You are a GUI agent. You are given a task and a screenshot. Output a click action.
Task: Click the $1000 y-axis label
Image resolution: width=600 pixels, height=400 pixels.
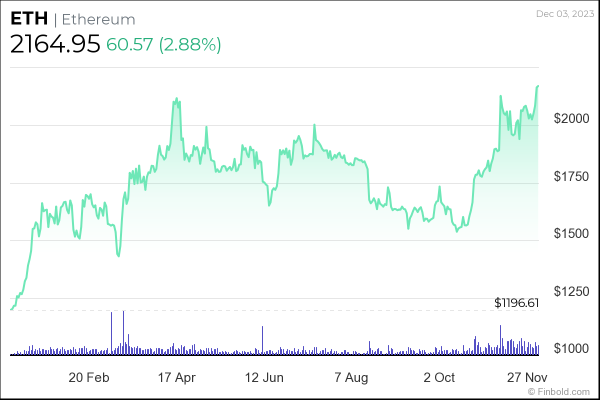point(568,348)
